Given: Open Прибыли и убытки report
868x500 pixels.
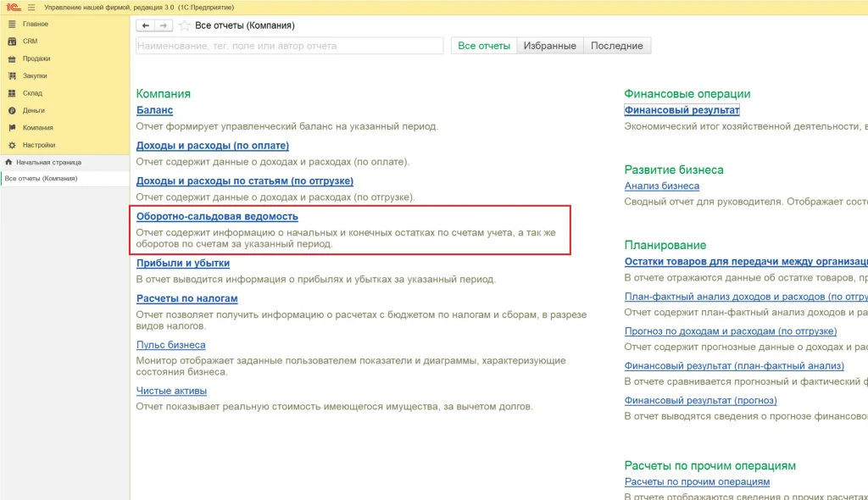Looking at the screenshot, I should pos(182,264).
